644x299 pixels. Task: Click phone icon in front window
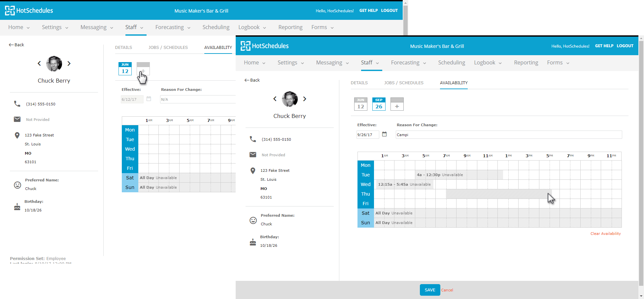click(x=253, y=139)
